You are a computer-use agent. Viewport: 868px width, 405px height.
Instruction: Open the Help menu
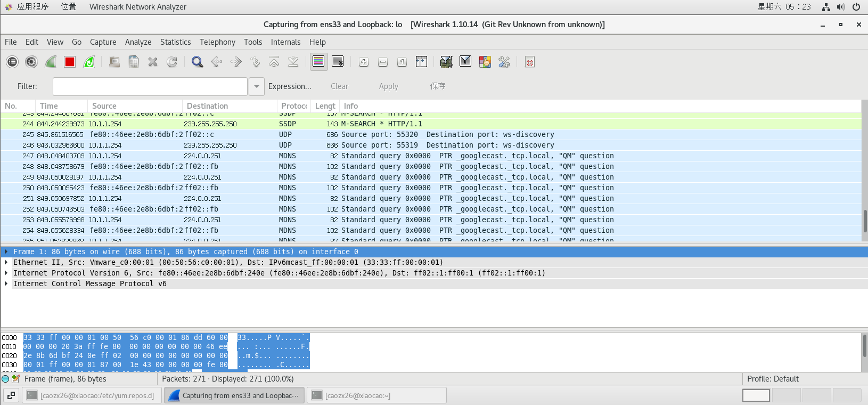317,42
